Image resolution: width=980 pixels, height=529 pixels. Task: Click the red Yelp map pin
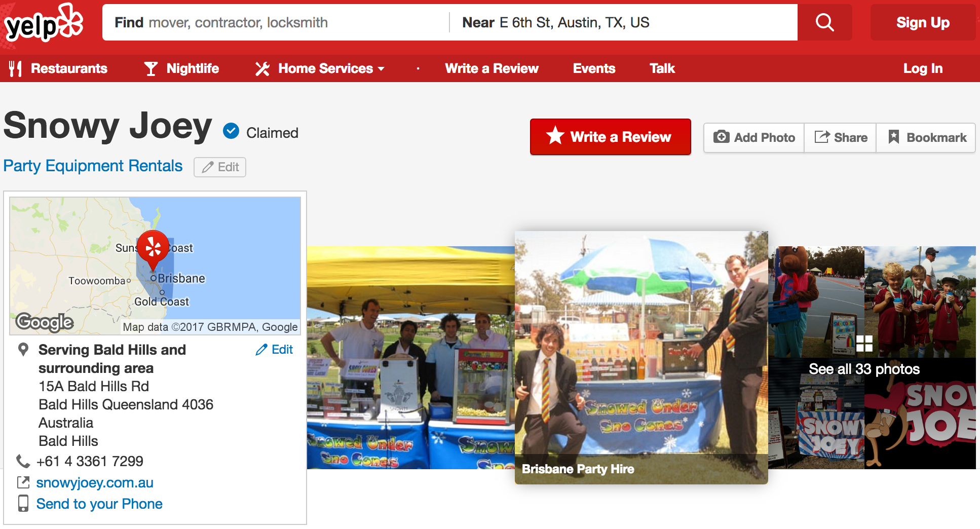coord(153,250)
